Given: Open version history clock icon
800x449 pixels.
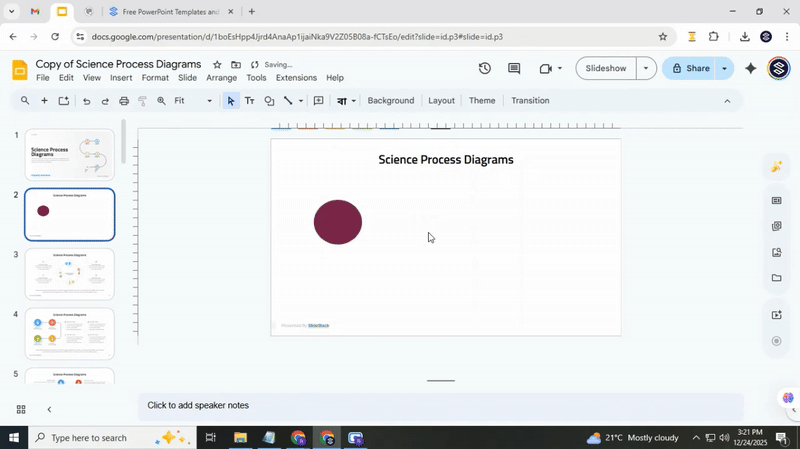Looking at the screenshot, I should click(484, 69).
